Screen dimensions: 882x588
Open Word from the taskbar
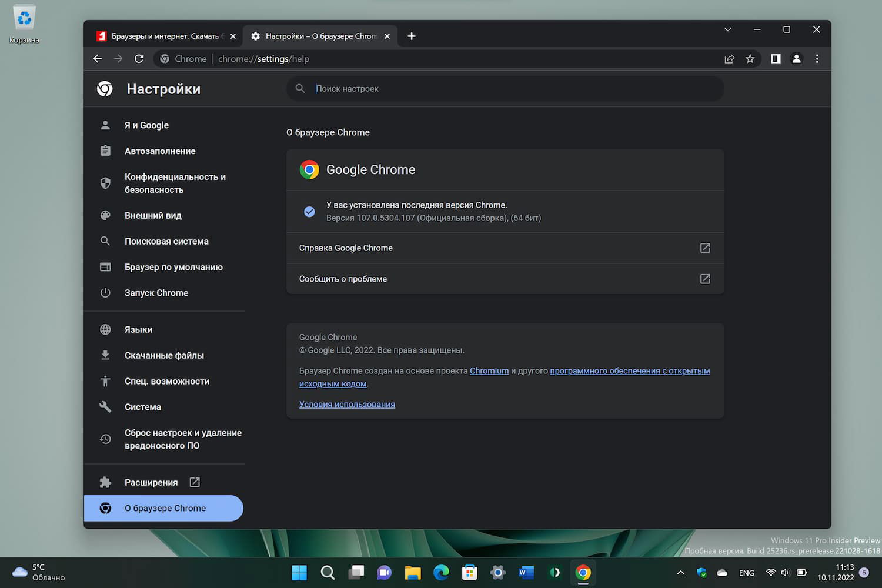coord(526,573)
